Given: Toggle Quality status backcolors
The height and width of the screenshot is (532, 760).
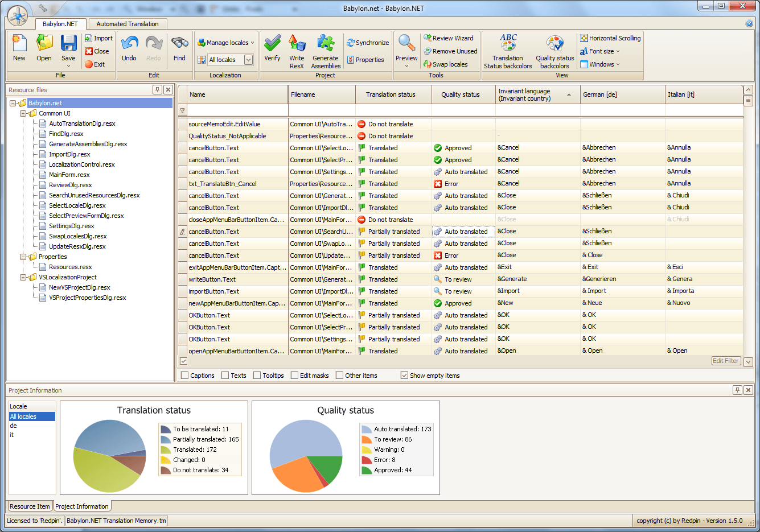Looking at the screenshot, I should coord(554,51).
